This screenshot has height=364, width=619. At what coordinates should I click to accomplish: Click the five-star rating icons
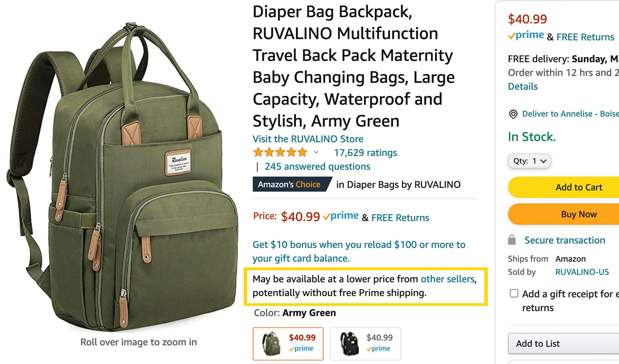tap(280, 153)
